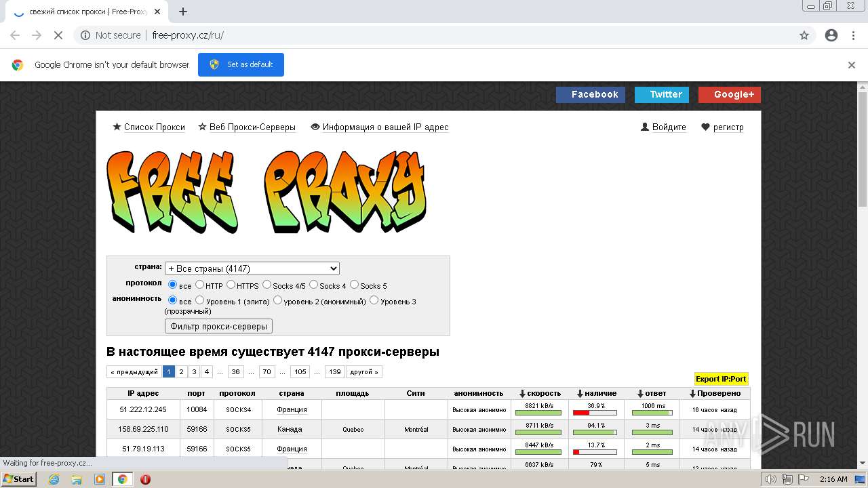
Task: Dismiss the default browser notification bar
Action: coord(852,65)
